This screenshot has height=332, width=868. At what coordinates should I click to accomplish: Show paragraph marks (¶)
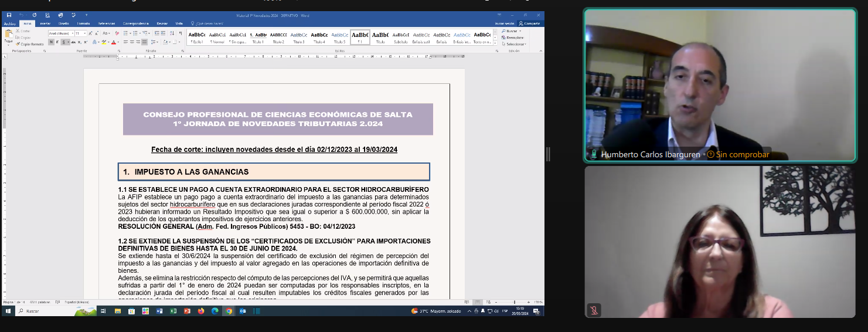[181, 33]
